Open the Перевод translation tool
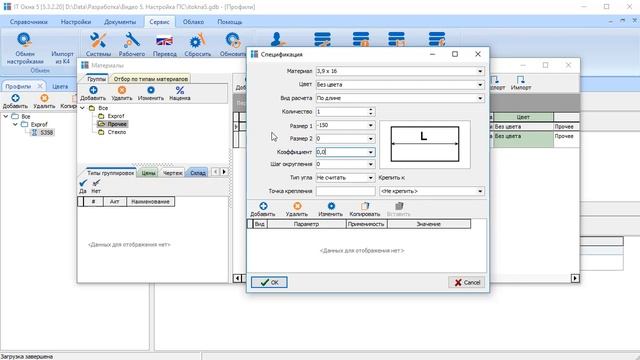Screen dimensions: 640x360 tap(164, 45)
